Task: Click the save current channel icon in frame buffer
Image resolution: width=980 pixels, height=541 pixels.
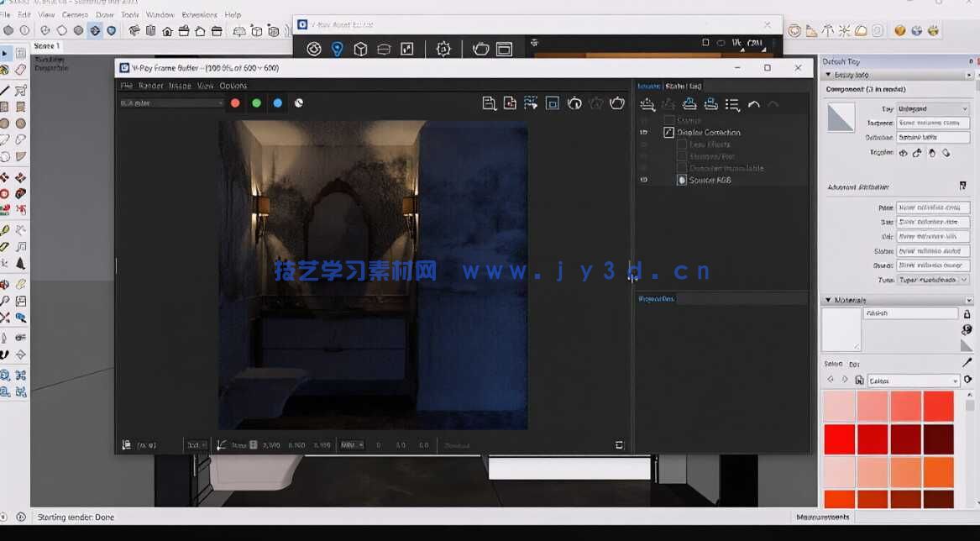Action: [490, 102]
